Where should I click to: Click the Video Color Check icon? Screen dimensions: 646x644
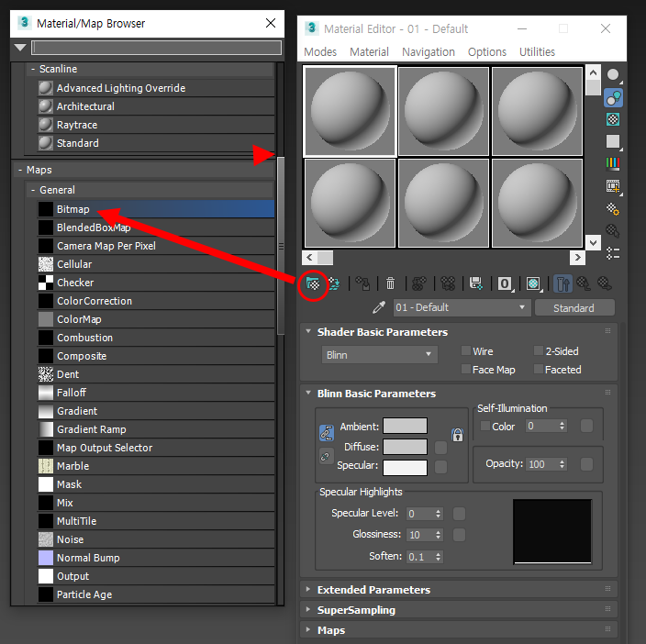click(613, 163)
